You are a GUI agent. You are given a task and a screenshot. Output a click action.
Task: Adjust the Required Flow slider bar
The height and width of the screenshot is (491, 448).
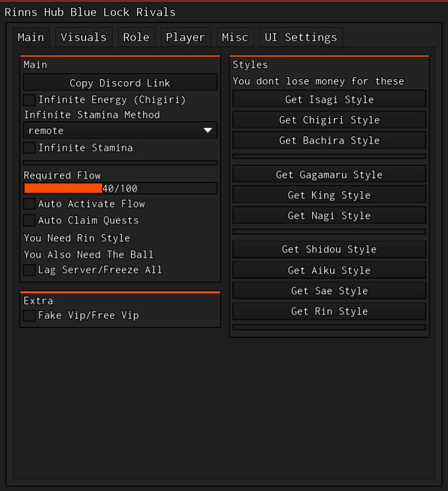[120, 188]
